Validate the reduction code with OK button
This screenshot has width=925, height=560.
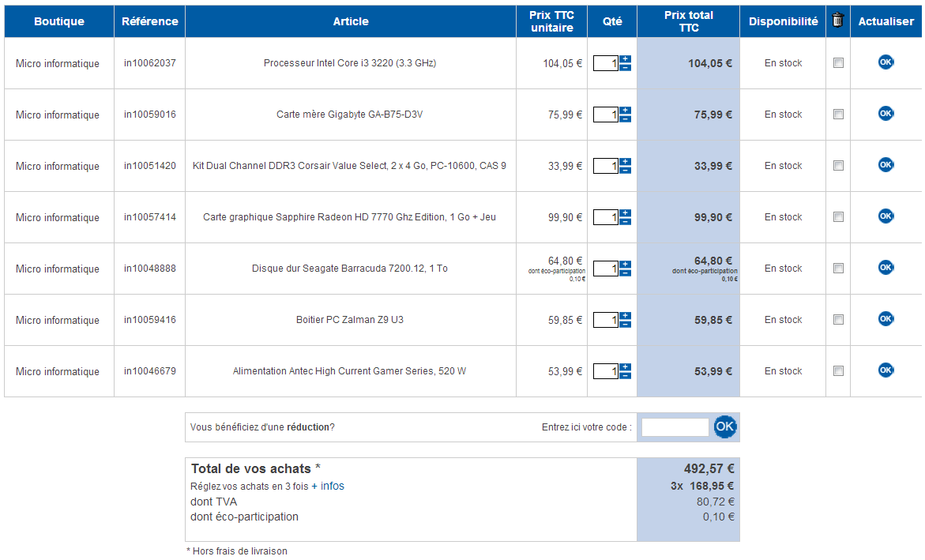click(724, 427)
